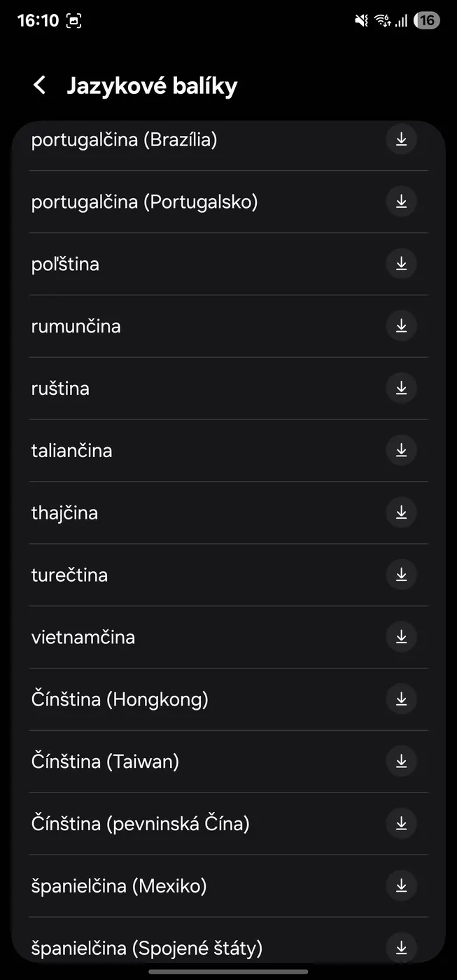Download portugalčina (Brazília) language pack
This screenshot has height=980, width=457.
401,139
